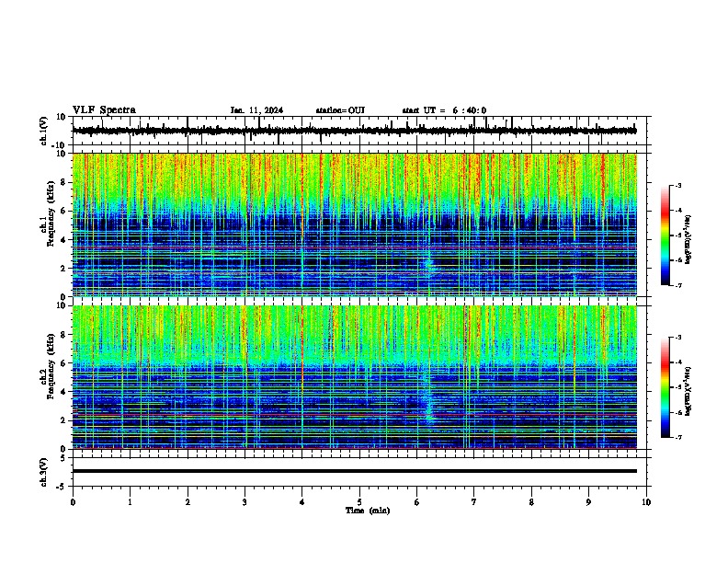This screenshot has width=728, height=563.
Task: Click the ch.2 colorbar 'log(PSD)' label
Action: (x=688, y=391)
